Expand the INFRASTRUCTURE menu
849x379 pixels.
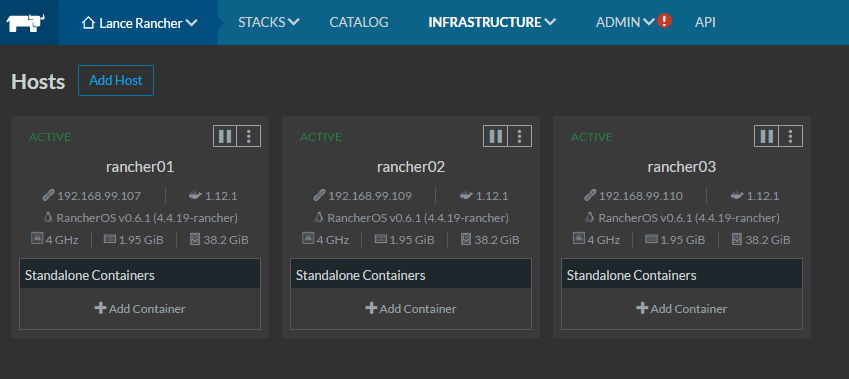492,22
